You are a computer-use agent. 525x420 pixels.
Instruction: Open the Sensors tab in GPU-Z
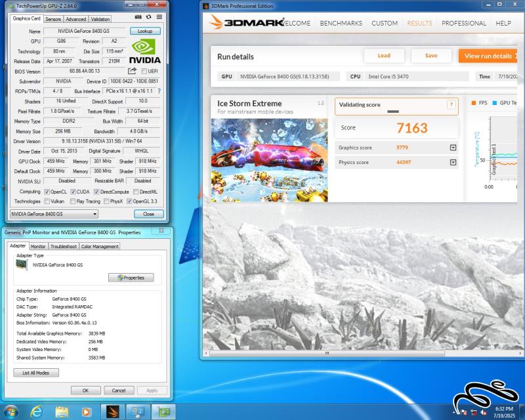[53, 19]
